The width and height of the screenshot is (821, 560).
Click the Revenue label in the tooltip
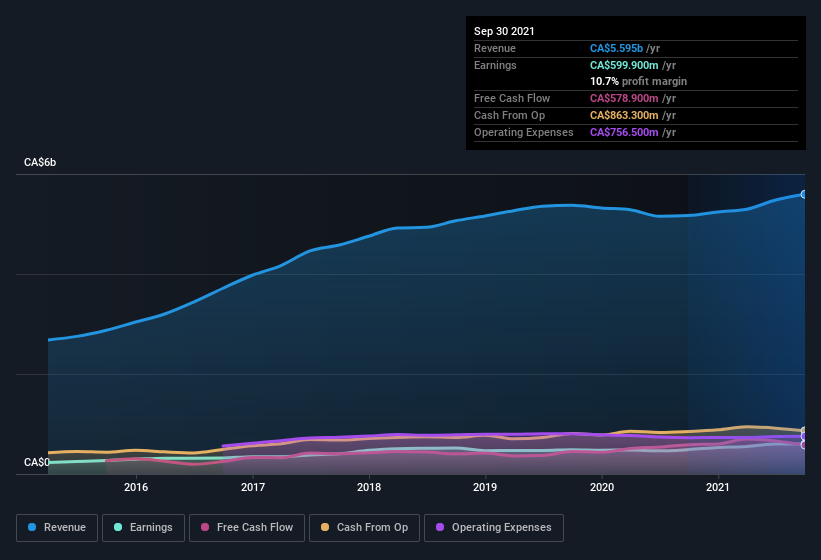click(x=495, y=48)
